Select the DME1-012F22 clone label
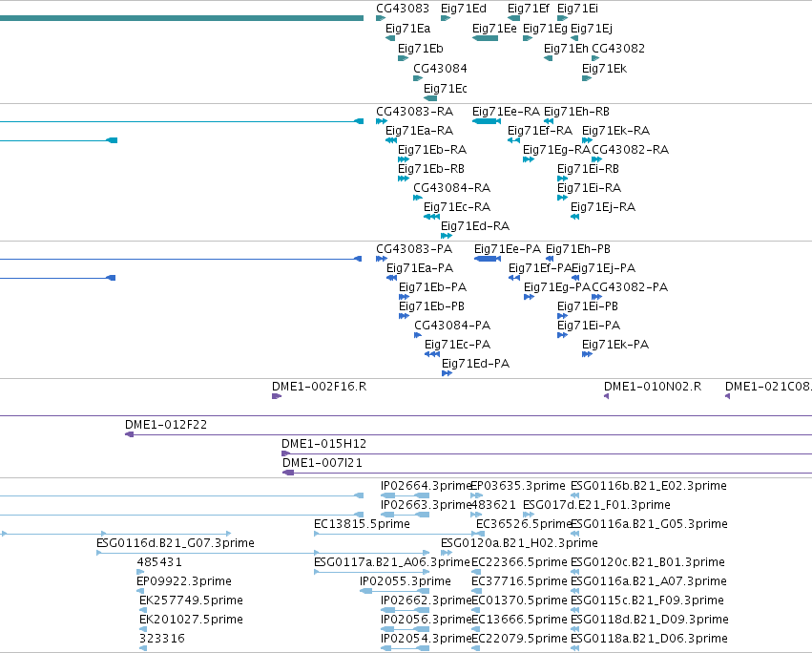812x653 pixels. [166, 426]
